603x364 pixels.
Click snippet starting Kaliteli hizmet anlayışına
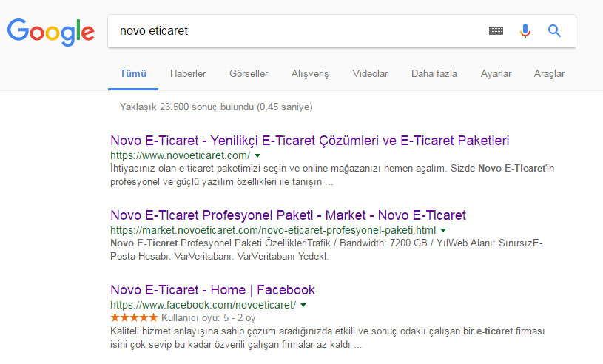328,338
